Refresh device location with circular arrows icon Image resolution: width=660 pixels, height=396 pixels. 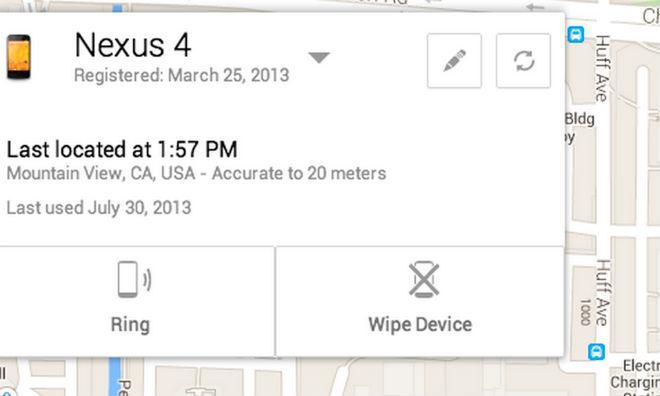pos(523,61)
